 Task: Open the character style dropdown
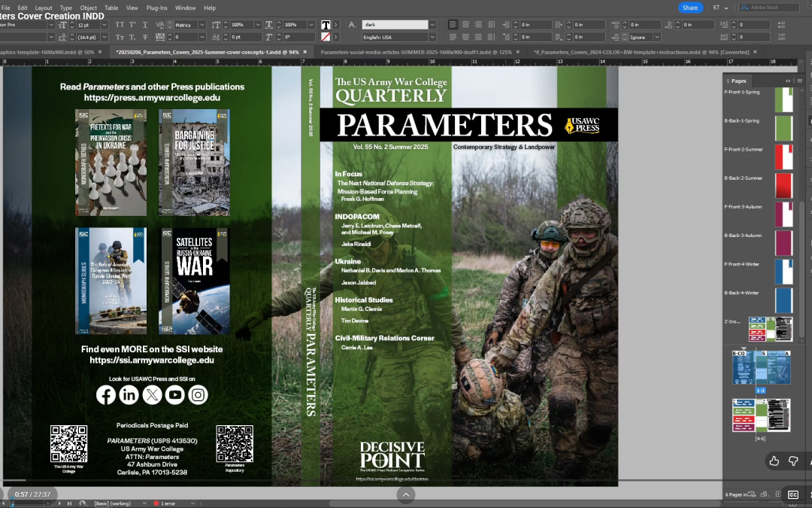(432, 24)
